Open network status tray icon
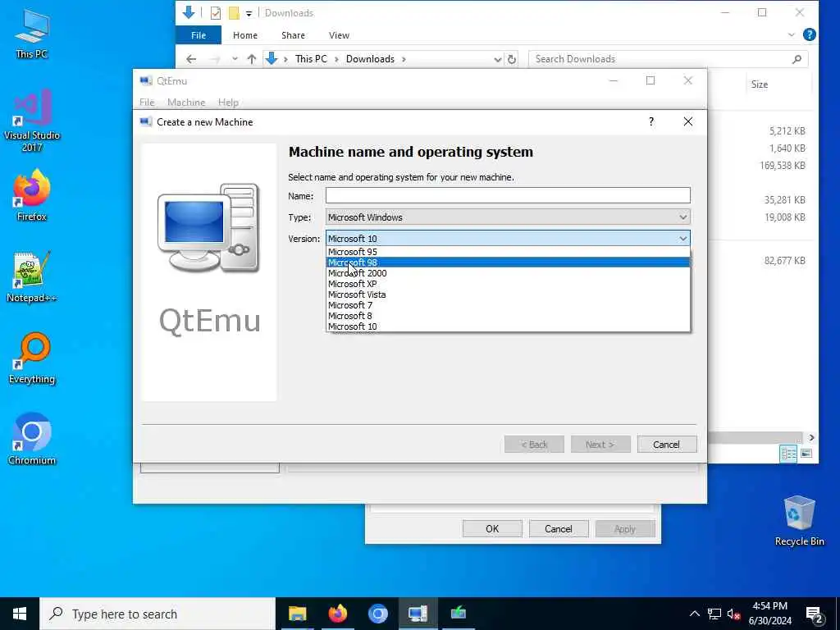The width and height of the screenshot is (840, 630). point(714,614)
